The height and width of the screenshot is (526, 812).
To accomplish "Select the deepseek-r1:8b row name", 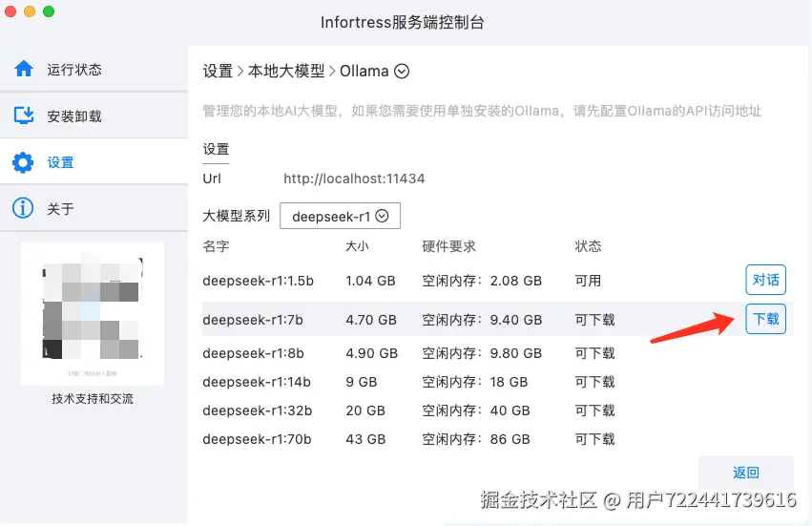I will click(253, 353).
